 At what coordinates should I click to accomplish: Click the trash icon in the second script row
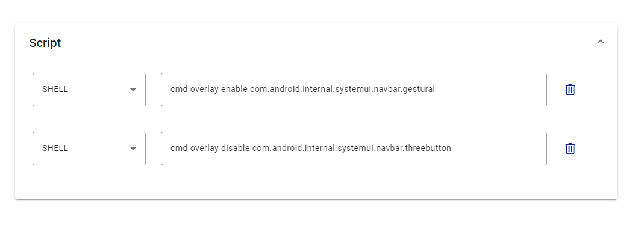click(x=570, y=149)
